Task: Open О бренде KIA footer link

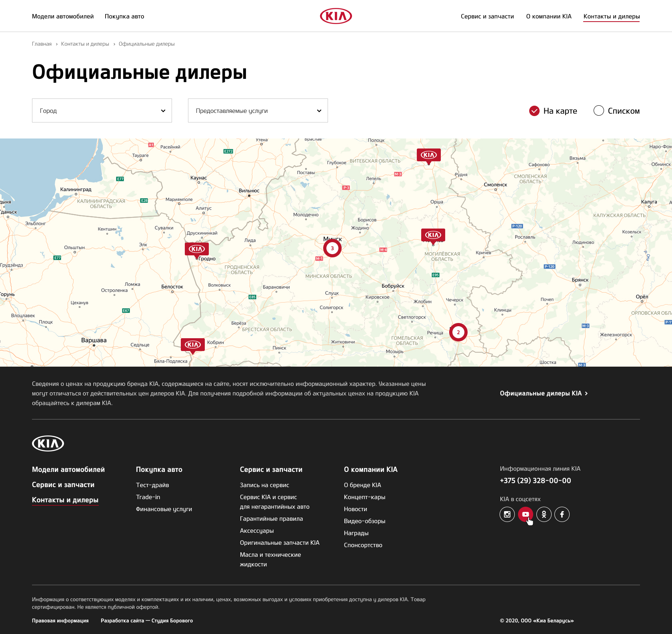Action: pyautogui.click(x=362, y=485)
